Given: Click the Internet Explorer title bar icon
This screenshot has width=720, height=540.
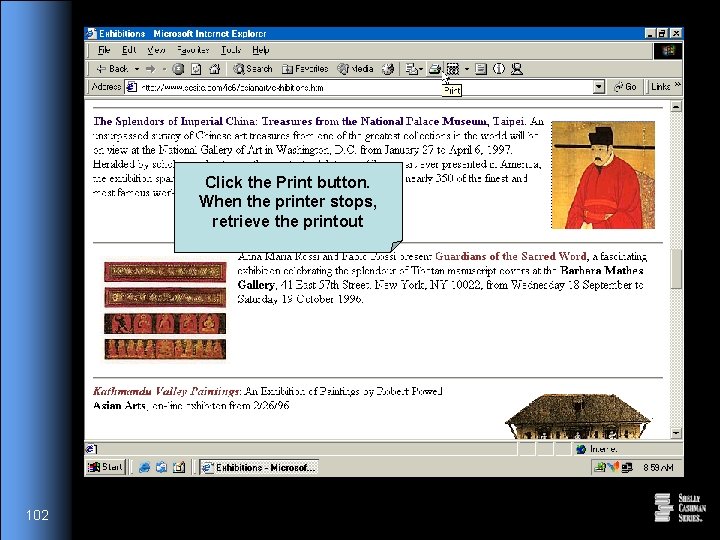Looking at the screenshot, I should click(x=91, y=34).
